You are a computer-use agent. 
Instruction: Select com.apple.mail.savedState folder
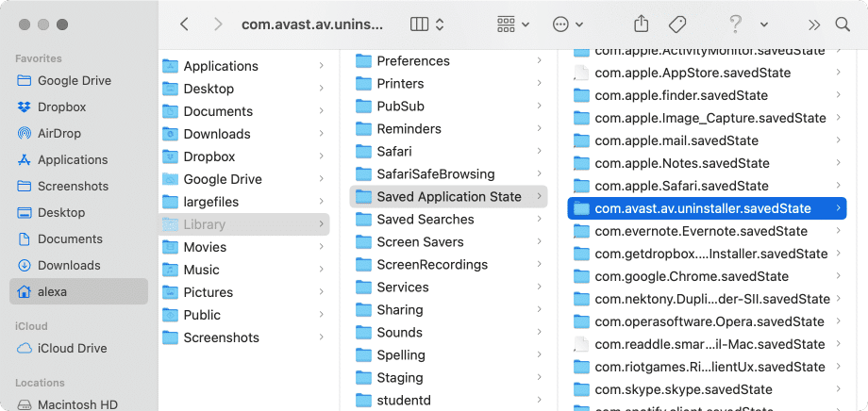[708, 141]
